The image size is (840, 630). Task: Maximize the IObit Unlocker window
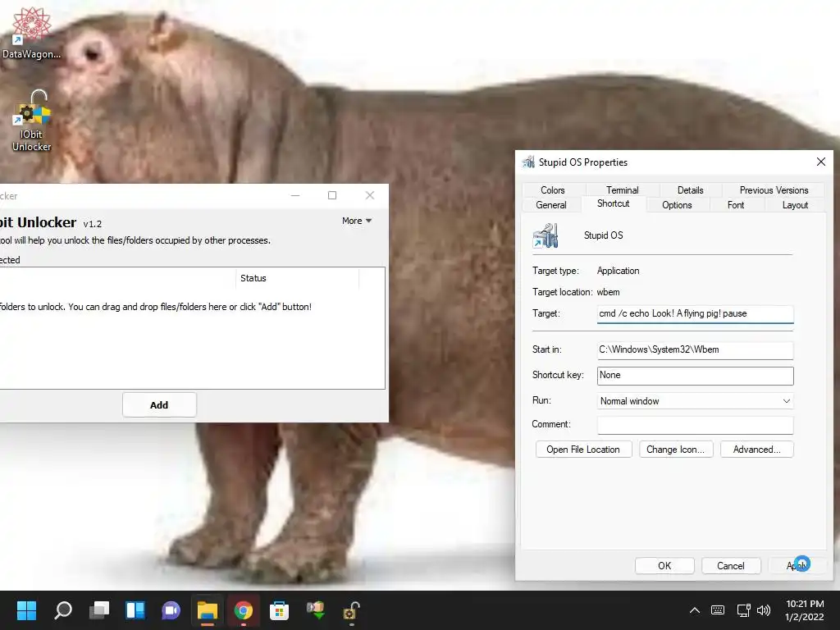(332, 195)
